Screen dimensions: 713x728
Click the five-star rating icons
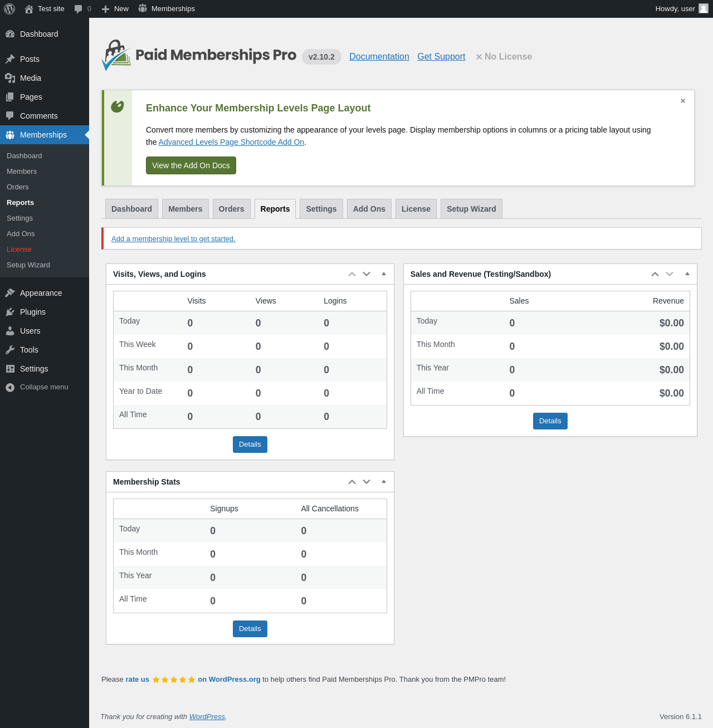(x=174, y=680)
